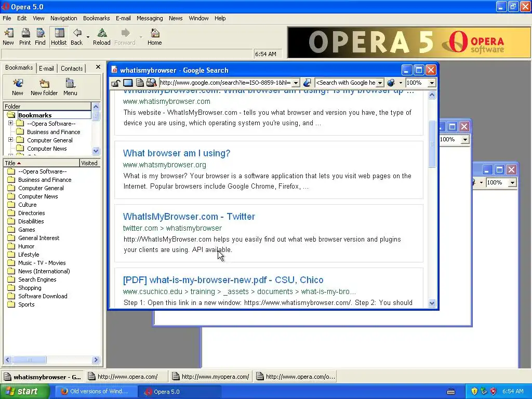Switch to whatismybrowser window bar tab
Image resolution: width=532 pixels, height=399 pixels.
click(43, 377)
